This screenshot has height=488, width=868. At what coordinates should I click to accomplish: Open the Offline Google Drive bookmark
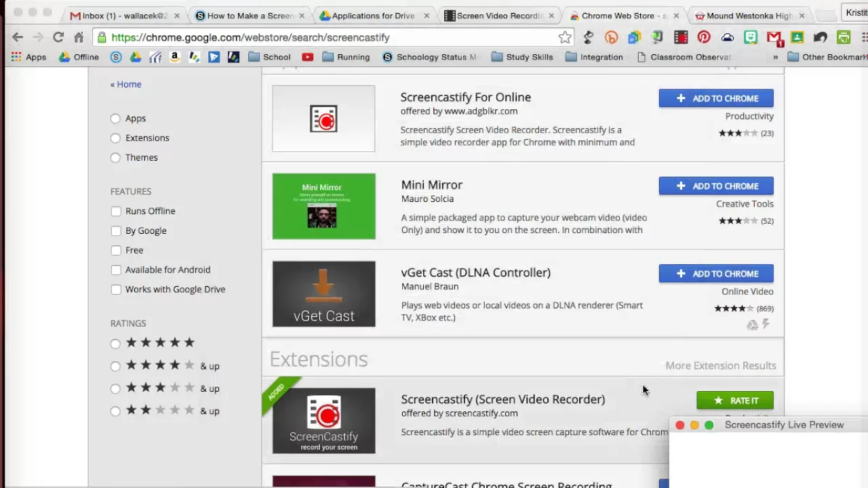click(79, 57)
